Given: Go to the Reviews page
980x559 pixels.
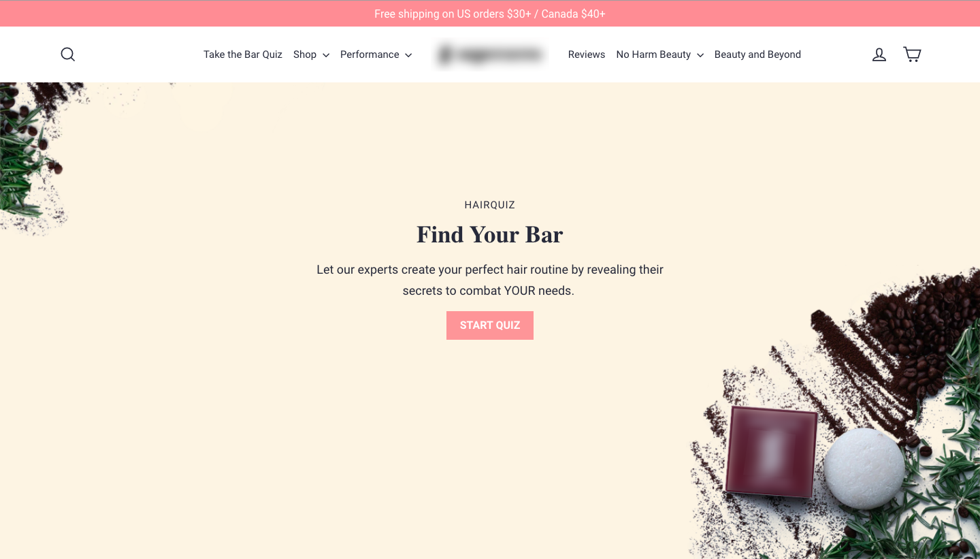Looking at the screenshot, I should pos(587,54).
